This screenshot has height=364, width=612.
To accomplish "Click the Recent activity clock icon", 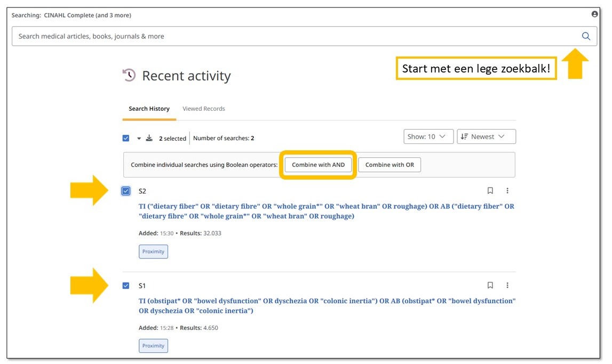I will (129, 76).
